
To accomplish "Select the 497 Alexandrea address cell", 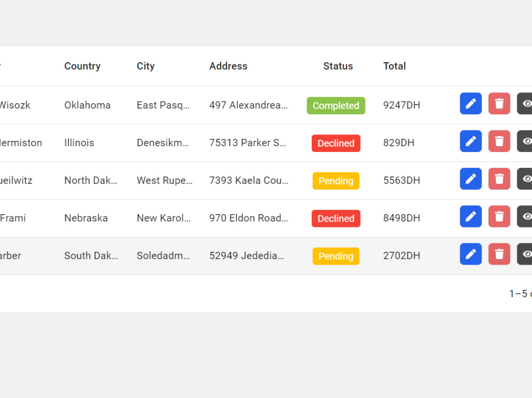I will coord(248,105).
